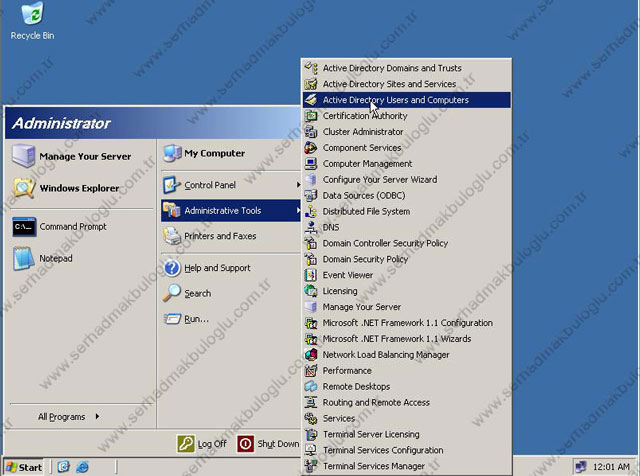Image resolution: width=640 pixels, height=476 pixels.
Task: Click the Configure Your Server Wizard icon
Action: (x=311, y=179)
